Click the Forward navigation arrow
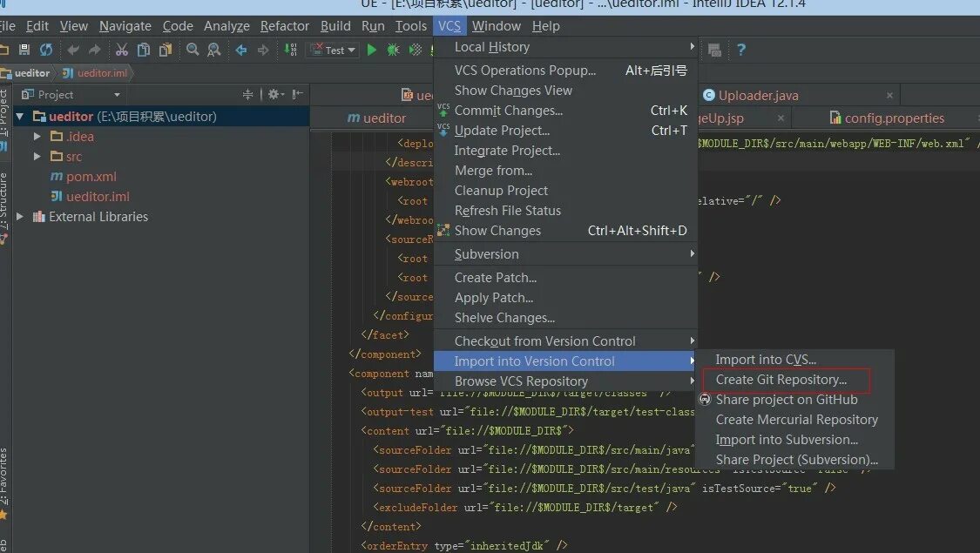980x553 pixels. point(263,50)
